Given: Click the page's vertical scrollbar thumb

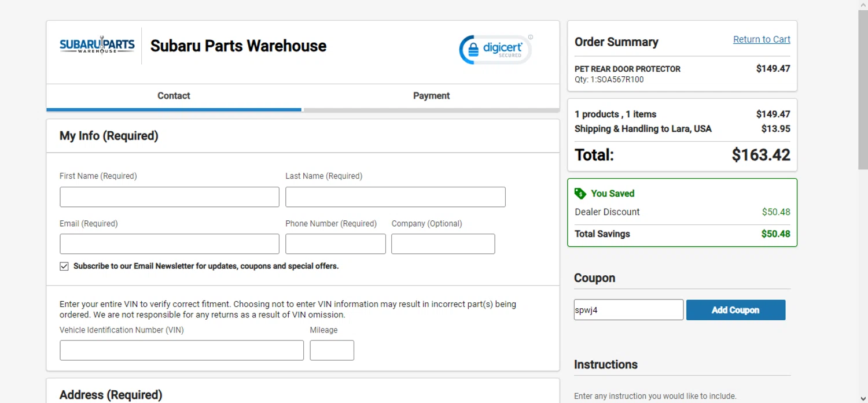Looking at the screenshot, I should coord(863,90).
